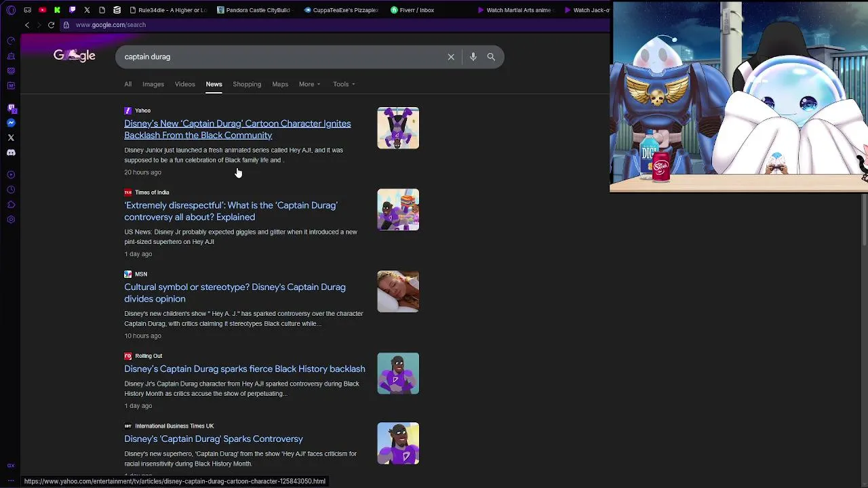
Task: Click the Rolling Out article thumbnail
Action: 398,373
